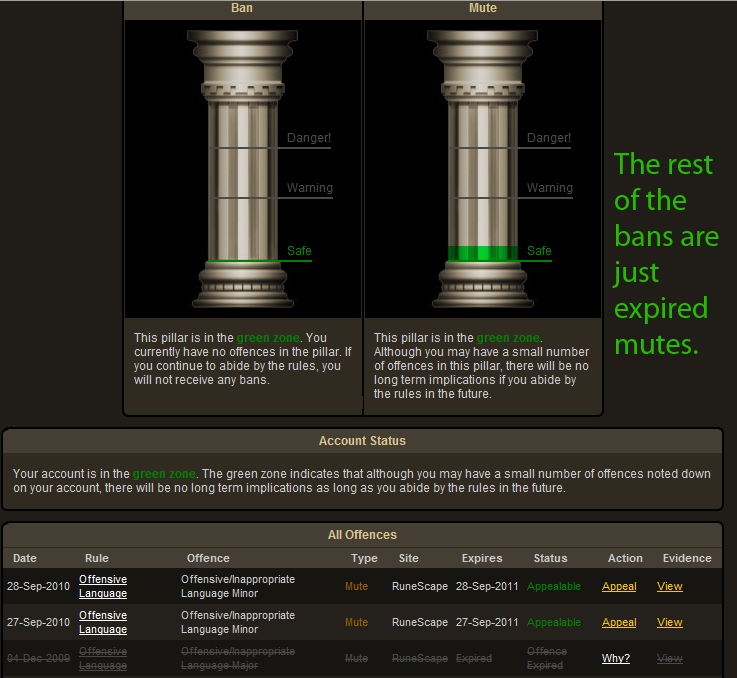Click green zone text in Mute description
Viewport: 737px width, 678px height.
pos(508,338)
